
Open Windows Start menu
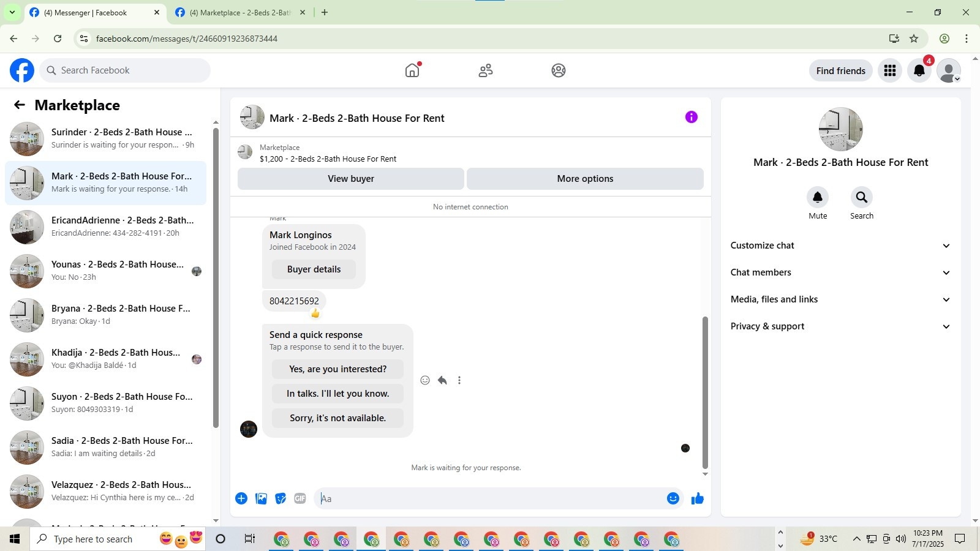click(15, 539)
